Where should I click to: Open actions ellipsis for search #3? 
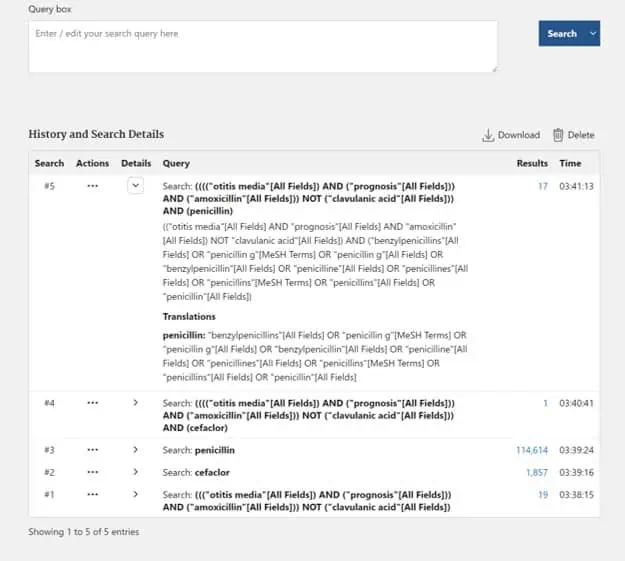point(93,450)
